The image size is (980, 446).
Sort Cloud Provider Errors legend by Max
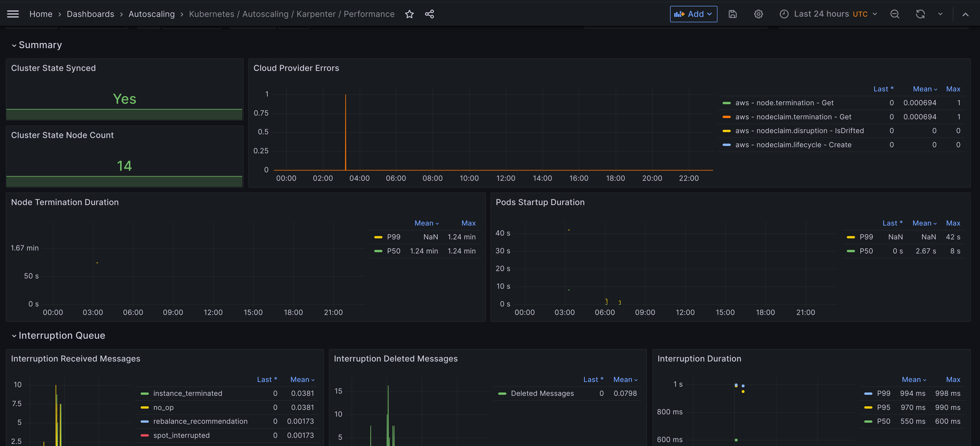[953, 89]
